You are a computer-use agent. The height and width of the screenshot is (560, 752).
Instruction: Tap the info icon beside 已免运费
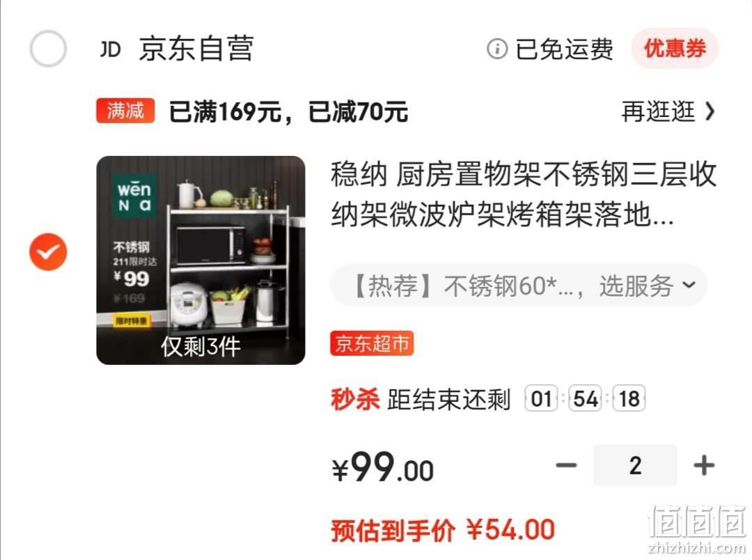(497, 49)
